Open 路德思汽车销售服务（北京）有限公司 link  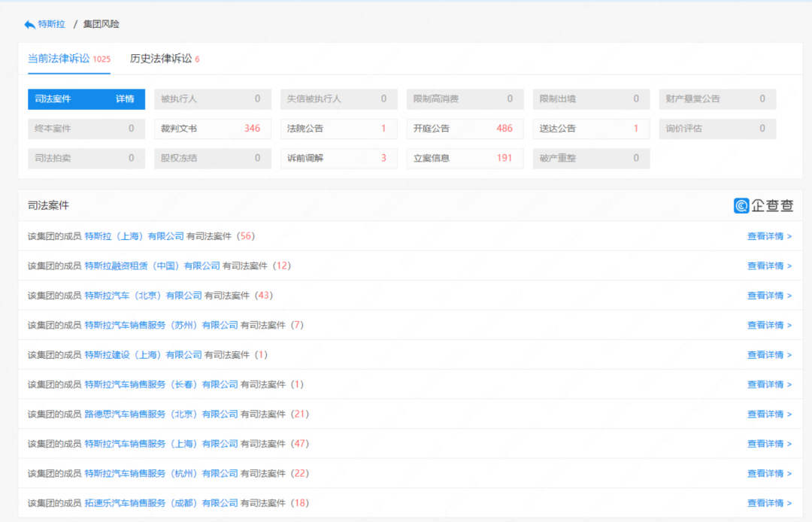click(161, 414)
